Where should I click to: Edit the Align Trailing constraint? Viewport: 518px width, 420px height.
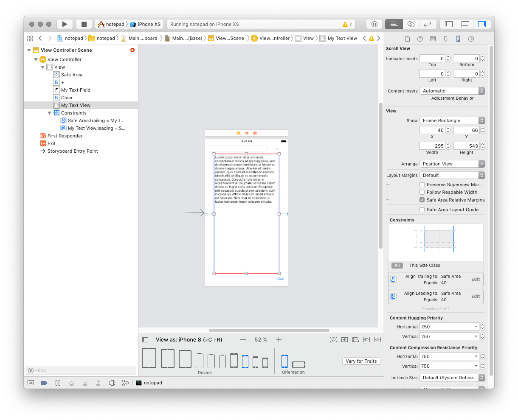pyautogui.click(x=476, y=279)
